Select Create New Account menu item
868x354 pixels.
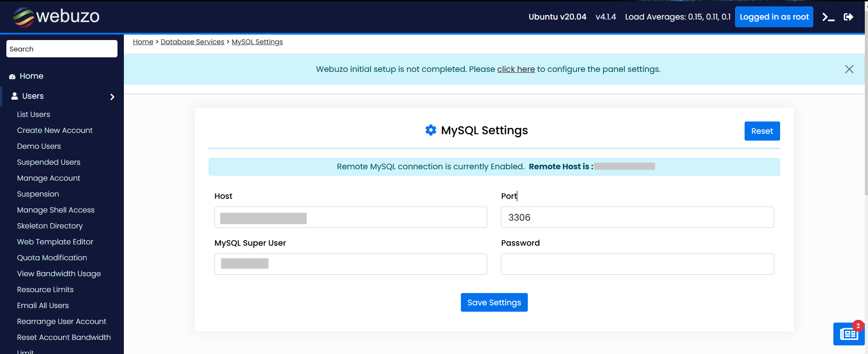coord(55,131)
